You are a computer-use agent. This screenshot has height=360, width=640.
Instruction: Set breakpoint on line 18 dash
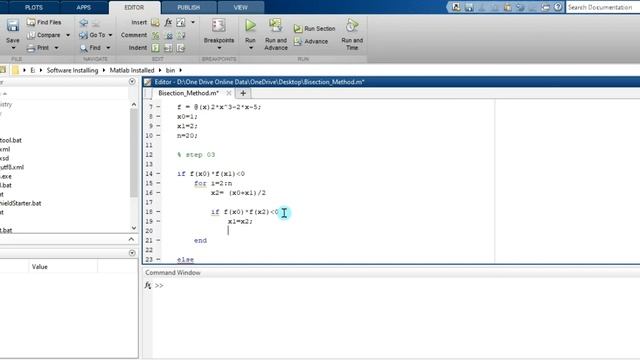point(158,212)
